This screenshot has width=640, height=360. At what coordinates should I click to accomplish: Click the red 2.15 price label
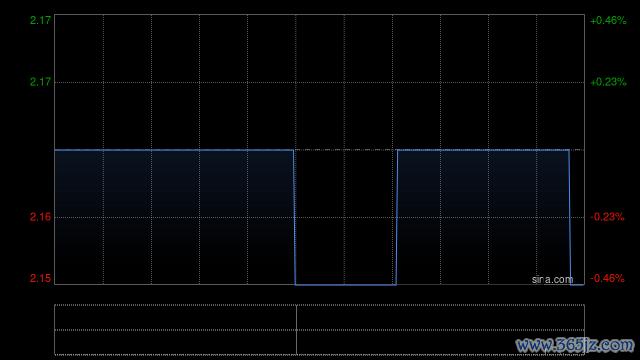[x=40, y=278]
